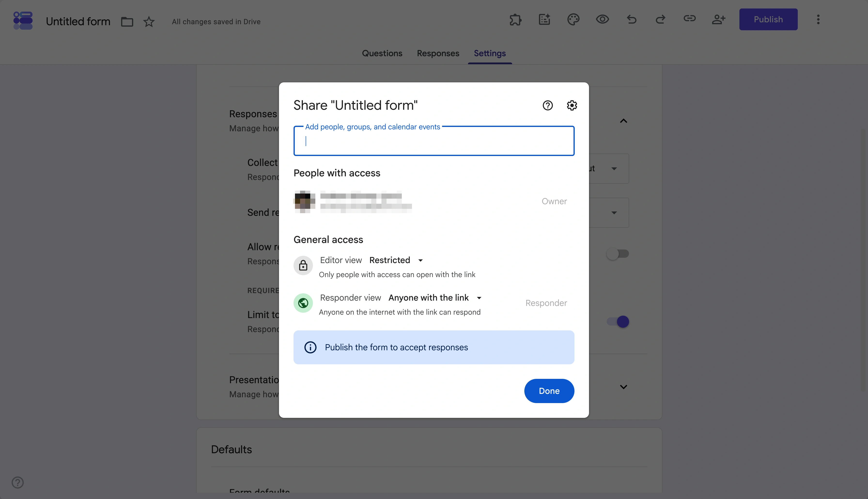Switch to the Questions tab
The width and height of the screenshot is (868, 499).
point(382,54)
